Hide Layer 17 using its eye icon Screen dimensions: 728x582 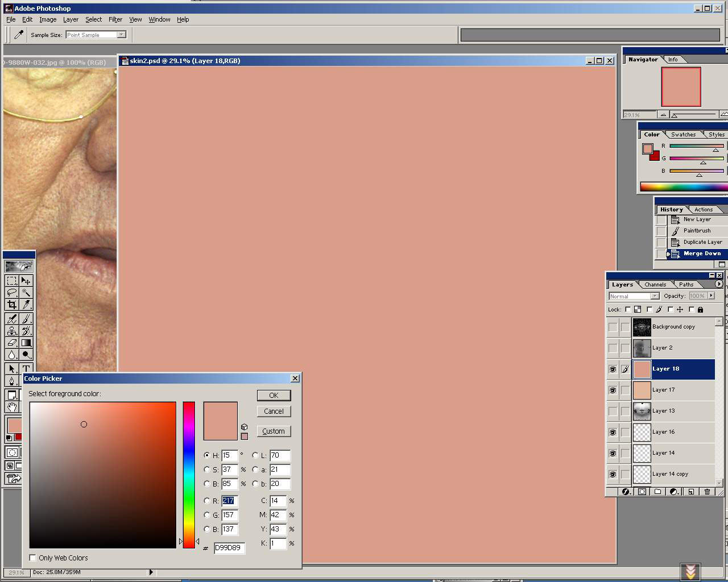pyautogui.click(x=613, y=390)
